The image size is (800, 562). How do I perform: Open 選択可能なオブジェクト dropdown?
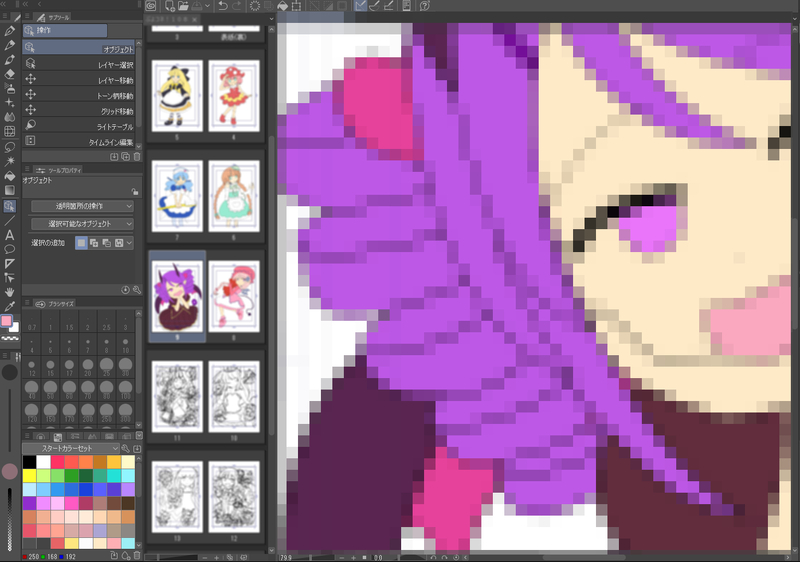pyautogui.click(x=82, y=224)
